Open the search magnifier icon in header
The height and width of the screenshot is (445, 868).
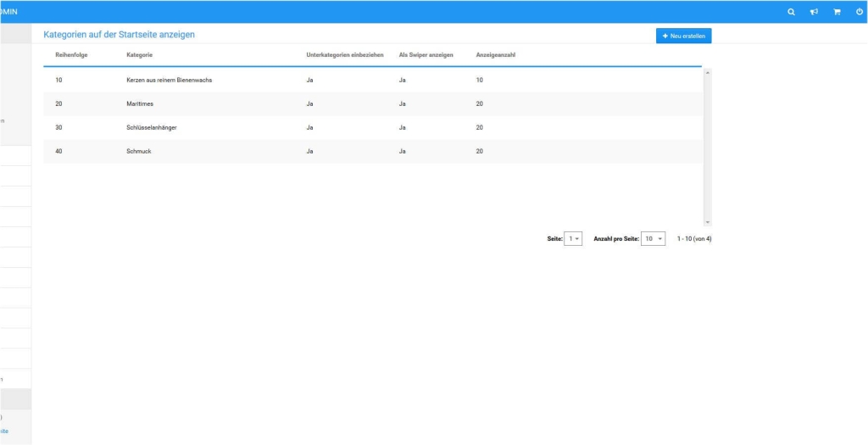791,12
